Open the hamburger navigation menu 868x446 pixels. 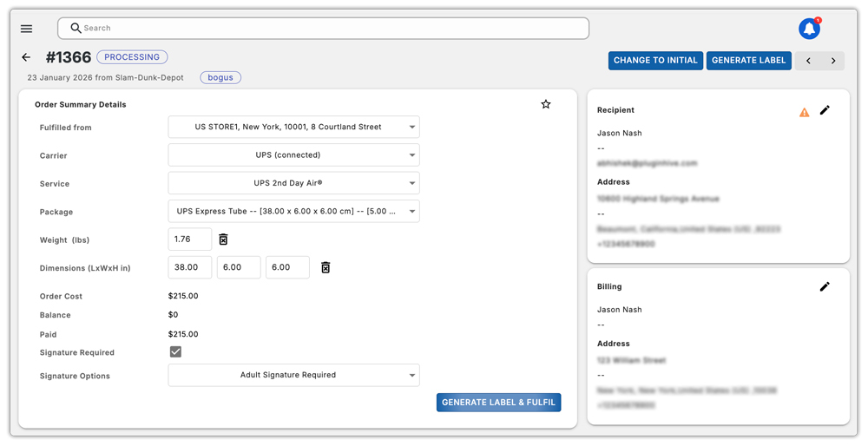26,29
